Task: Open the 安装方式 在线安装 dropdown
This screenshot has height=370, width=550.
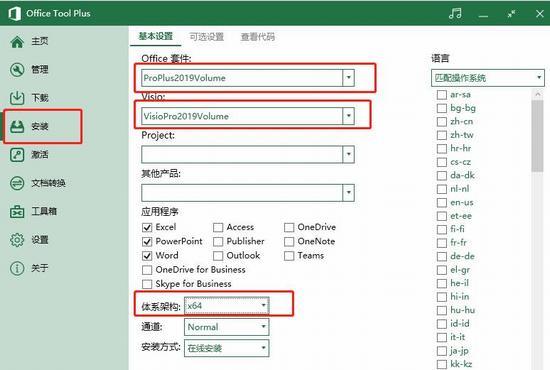Action: tap(227, 348)
